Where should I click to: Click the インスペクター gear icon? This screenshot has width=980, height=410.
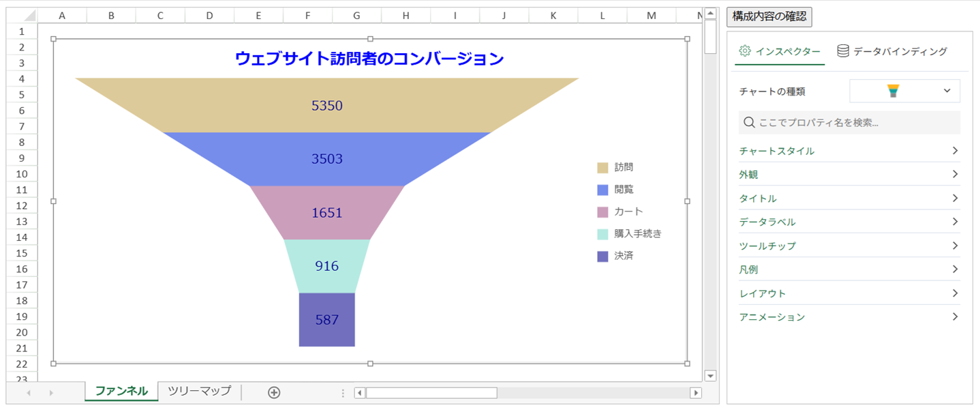tap(745, 50)
